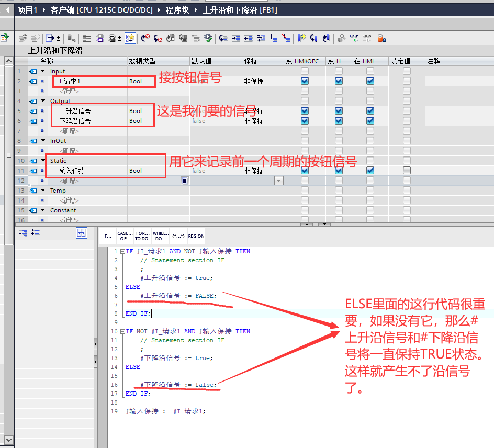
Task: Enable 在 HMI checkbox for 上升沿信号
Action: point(370,110)
